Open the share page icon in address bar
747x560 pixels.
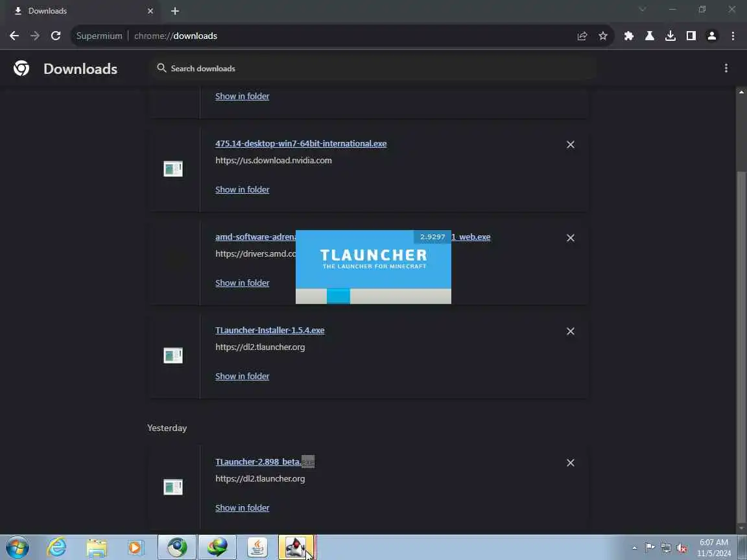click(582, 36)
